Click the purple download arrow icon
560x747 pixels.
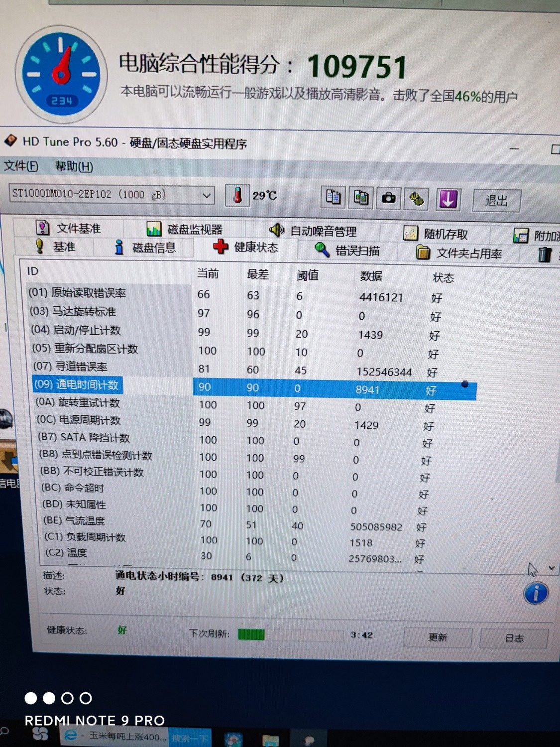click(448, 200)
